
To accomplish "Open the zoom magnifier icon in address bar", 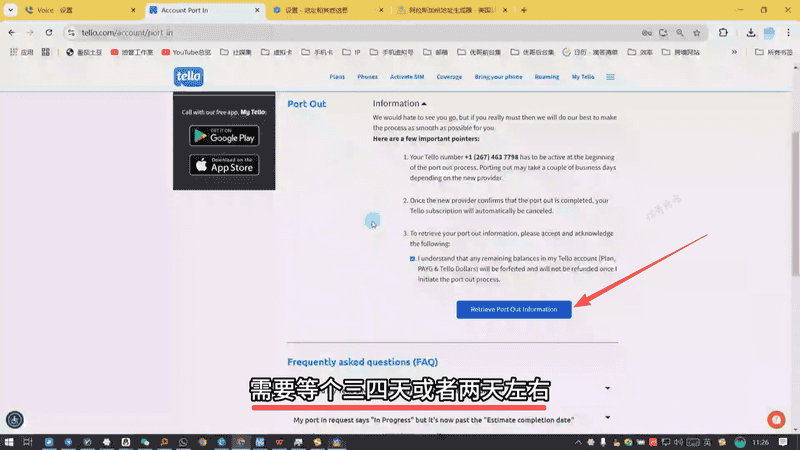I will pyautogui.click(x=680, y=33).
